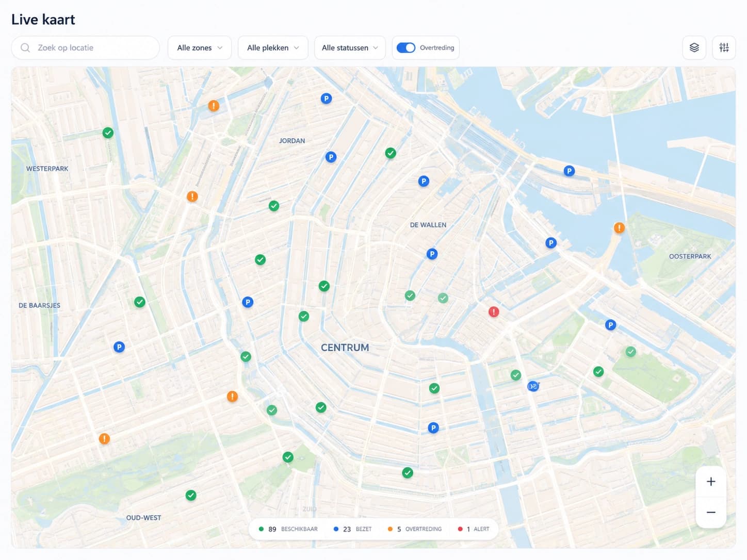
Task: Zoom out the map with minus button
Action: [x=711, y=512]
